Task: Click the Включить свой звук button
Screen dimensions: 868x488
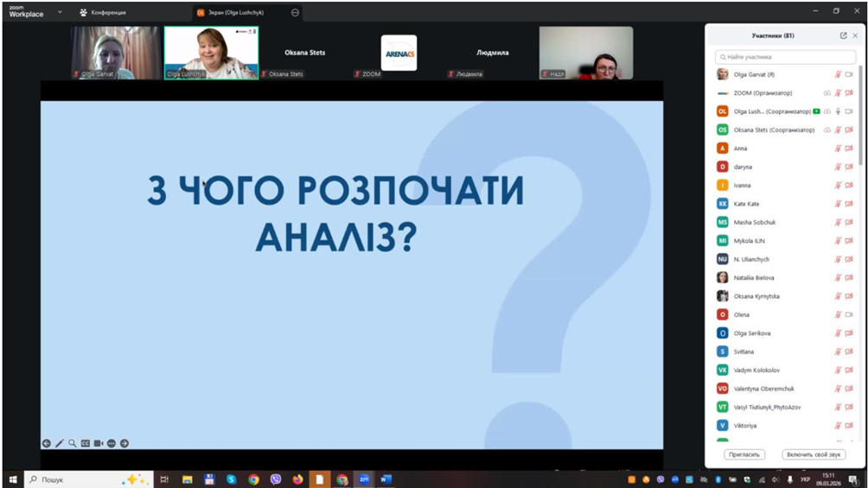Action: pos(814,454)
